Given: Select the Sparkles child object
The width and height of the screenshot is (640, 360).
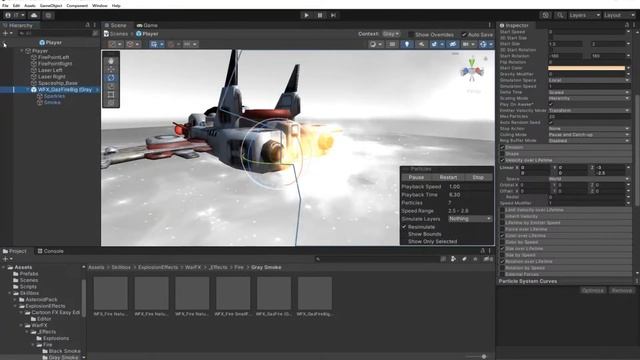Looking at the screenshot, I should 54,96.
